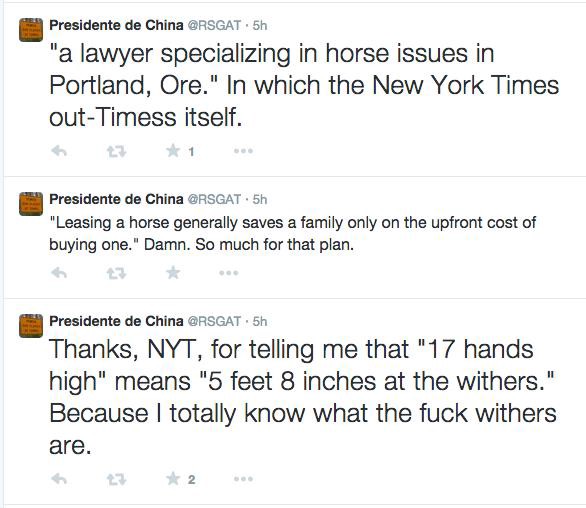Click Presidente de China name on withers tweet
The height and width of the screenshot is (508, 586).
tap(116, 321)
